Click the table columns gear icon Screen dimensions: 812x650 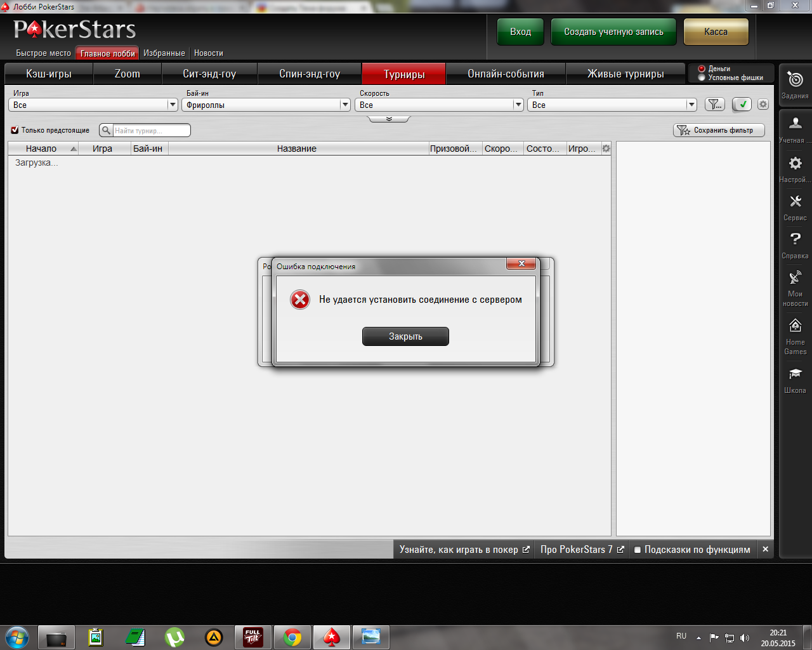point(606,149)
